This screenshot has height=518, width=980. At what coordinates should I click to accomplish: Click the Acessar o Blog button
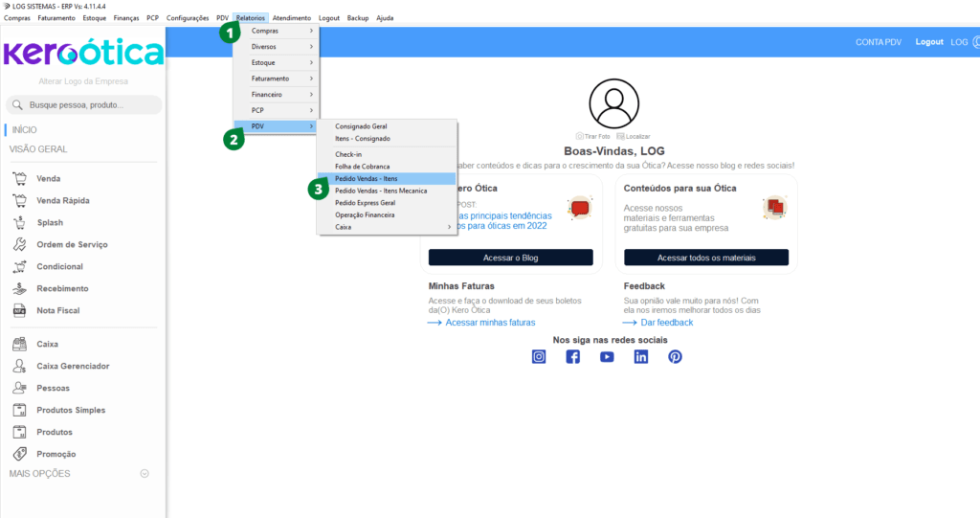pos(511,258)
